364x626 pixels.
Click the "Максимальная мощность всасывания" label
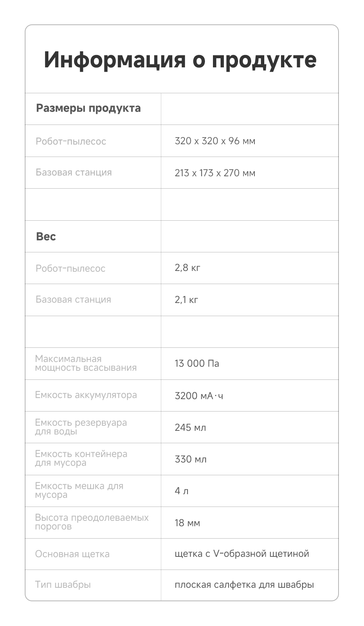86,363
